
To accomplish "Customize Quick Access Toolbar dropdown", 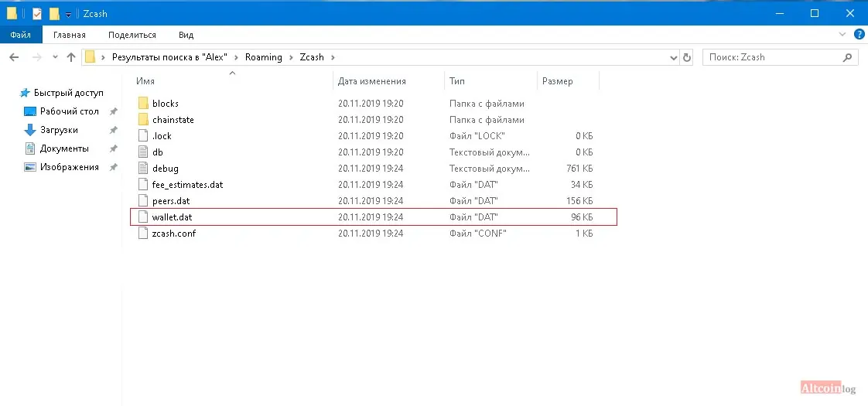I will pyautogui.click(x=68, y=14).
